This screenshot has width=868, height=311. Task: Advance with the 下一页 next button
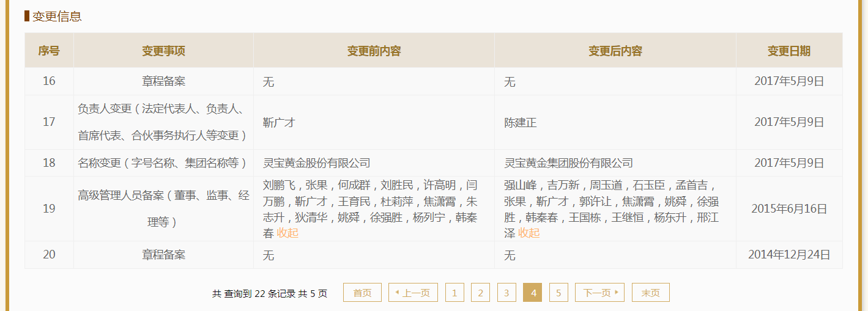point(599,293)
